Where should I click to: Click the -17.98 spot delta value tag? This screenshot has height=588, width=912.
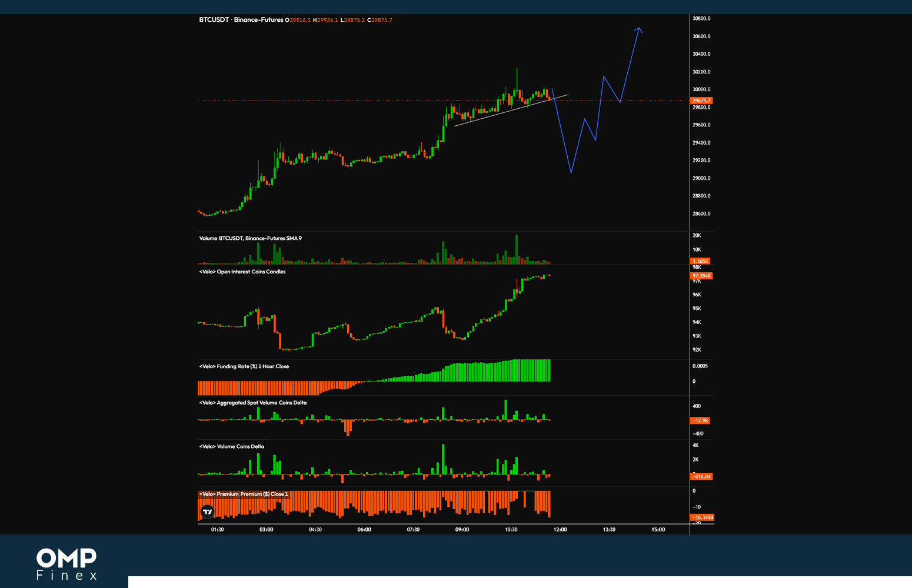click(x=700, y=420)
